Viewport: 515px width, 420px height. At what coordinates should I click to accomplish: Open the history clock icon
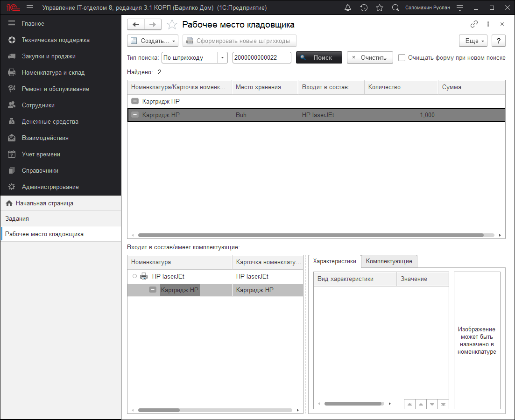[364, 8]
